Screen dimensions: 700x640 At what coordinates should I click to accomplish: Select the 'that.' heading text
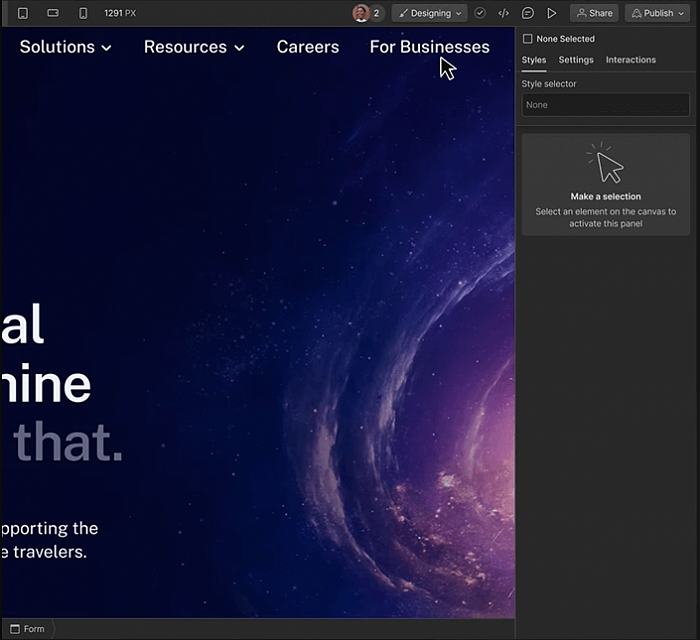tap(68, 441)
